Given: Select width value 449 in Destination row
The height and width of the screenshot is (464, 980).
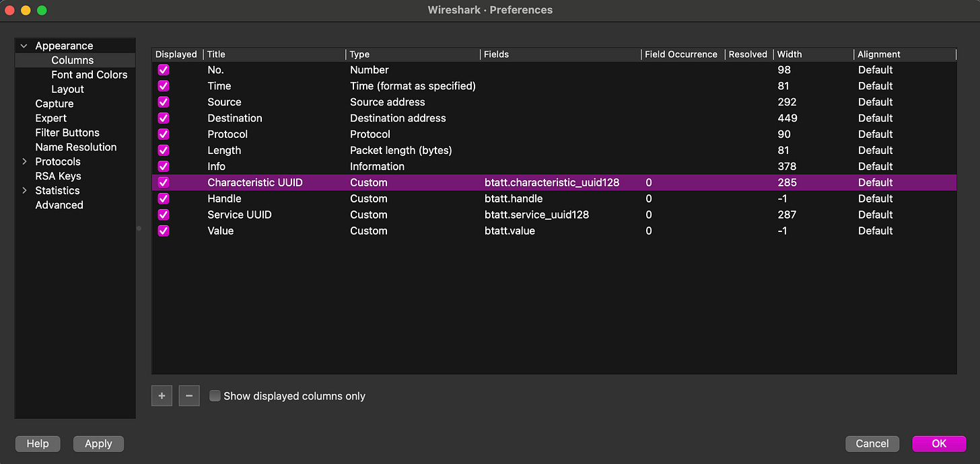Looking at the screenshot, I should [x=787, y=118].
